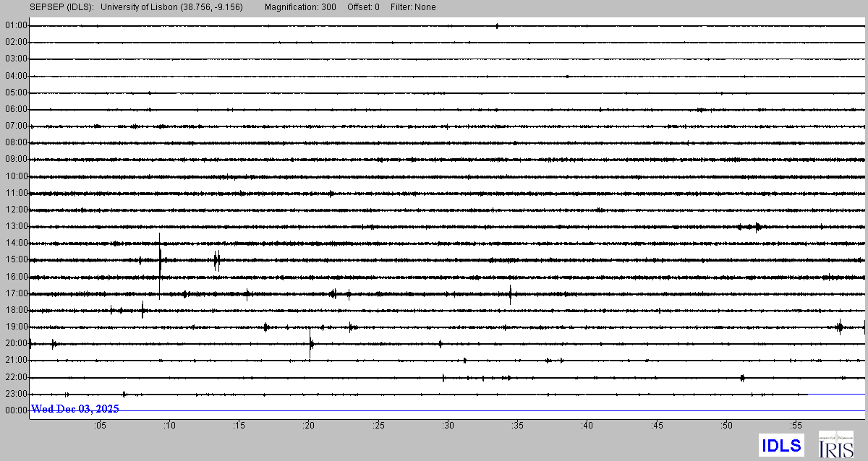
Task: Click the :55 minute axis tick label
Action: click(x=796, y=426)
